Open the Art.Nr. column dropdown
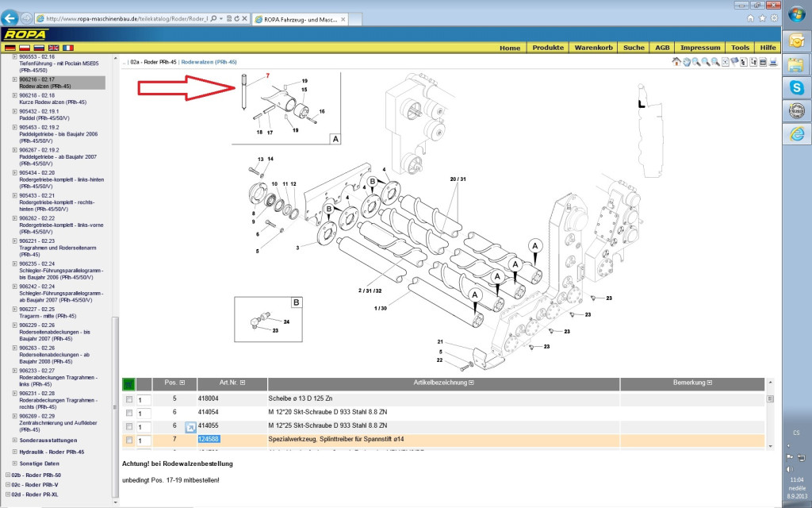Screen dimensions: 812x508 [x=243, y=383]
